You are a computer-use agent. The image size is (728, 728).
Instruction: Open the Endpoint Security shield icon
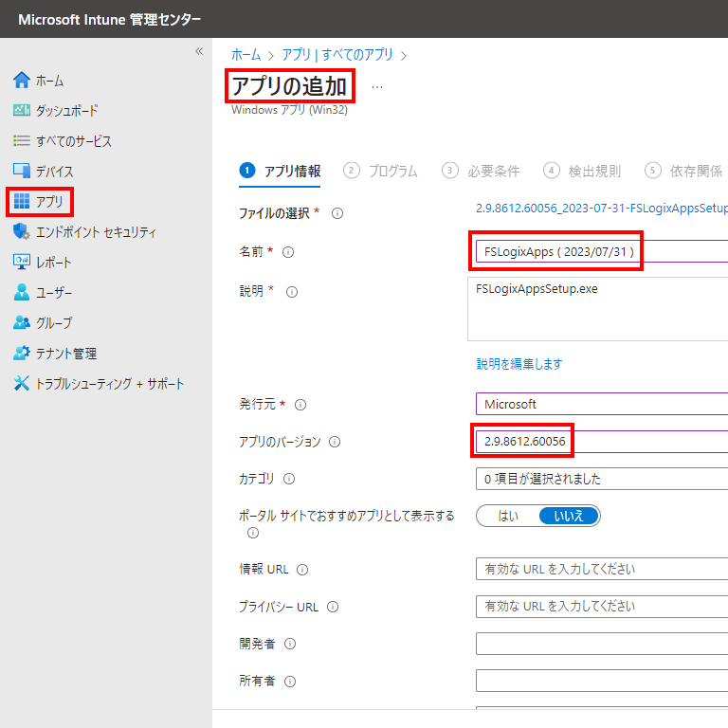point(22,231)
